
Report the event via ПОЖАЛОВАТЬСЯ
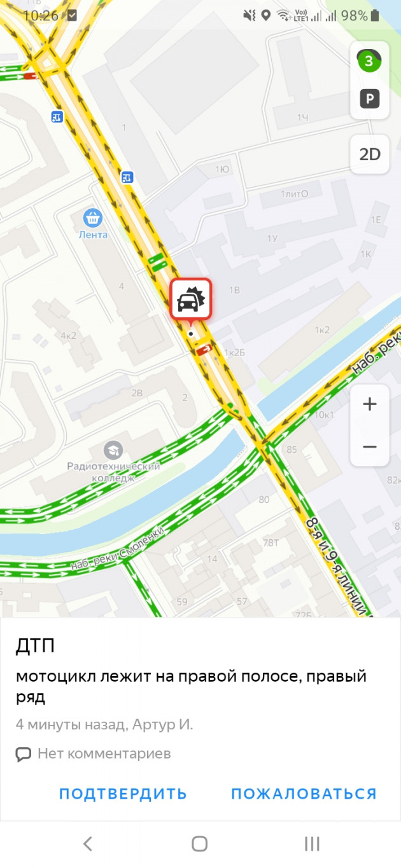(x=304, y=794)
